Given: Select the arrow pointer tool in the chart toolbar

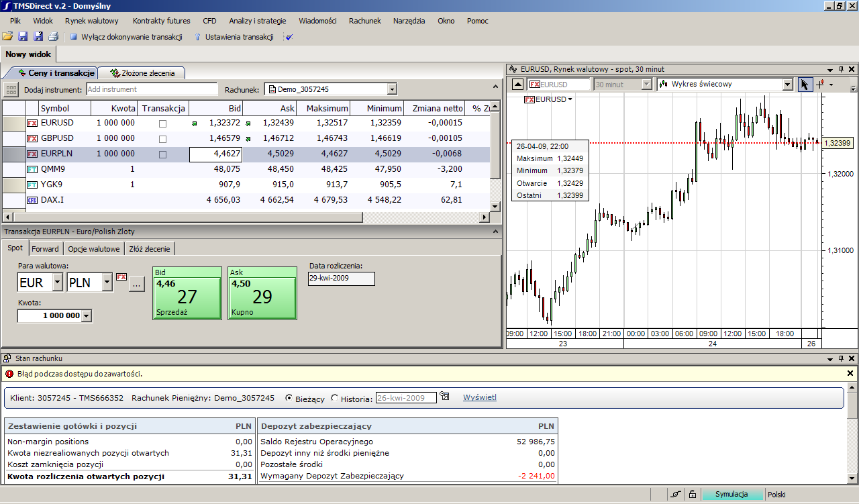Looking at the screenshot, I should click(x=805, y=85).
